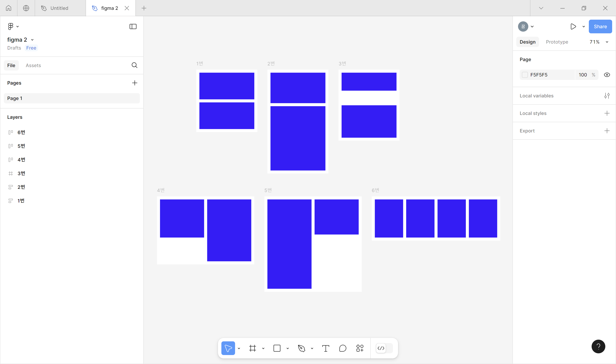This screenshot has height=364, width=616.
Task: Click the Drafts location link
Action: 14,48
